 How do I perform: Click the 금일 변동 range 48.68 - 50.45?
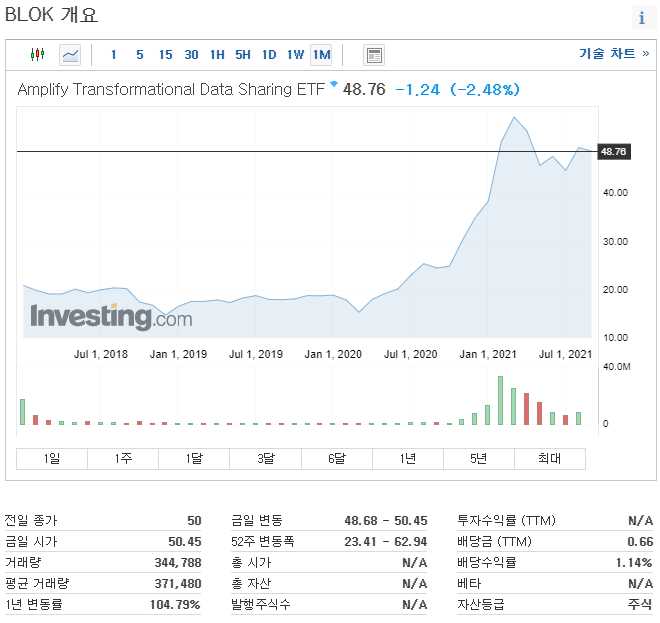[386, 521]
